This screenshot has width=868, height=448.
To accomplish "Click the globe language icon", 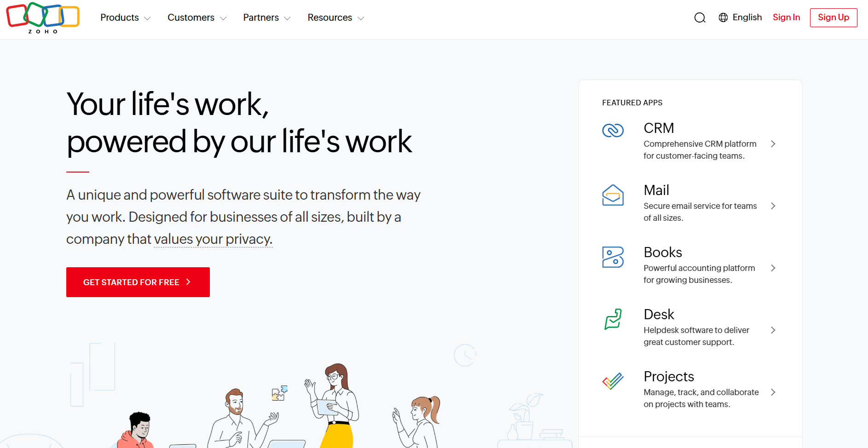I will pos(723,17).
